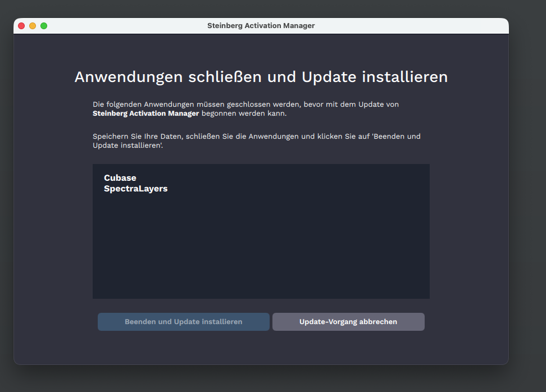546x392 pixels.
Task: Click bold 'Steinberg Activation Manager' in the description
Action: 145,113
